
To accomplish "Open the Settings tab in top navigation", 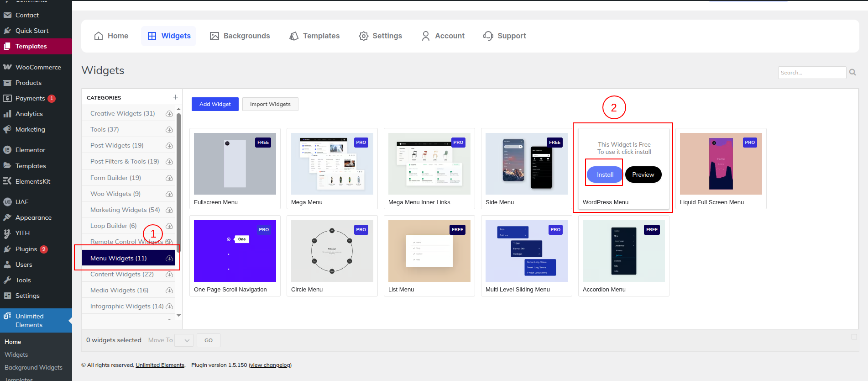I will [x=380, y=36].
